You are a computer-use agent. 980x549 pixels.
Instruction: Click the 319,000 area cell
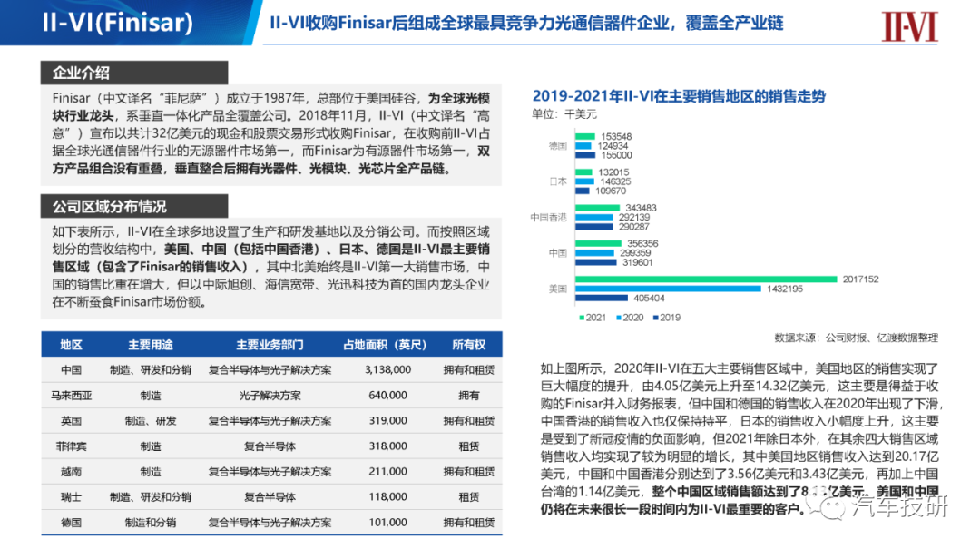(x=387, y=421)
